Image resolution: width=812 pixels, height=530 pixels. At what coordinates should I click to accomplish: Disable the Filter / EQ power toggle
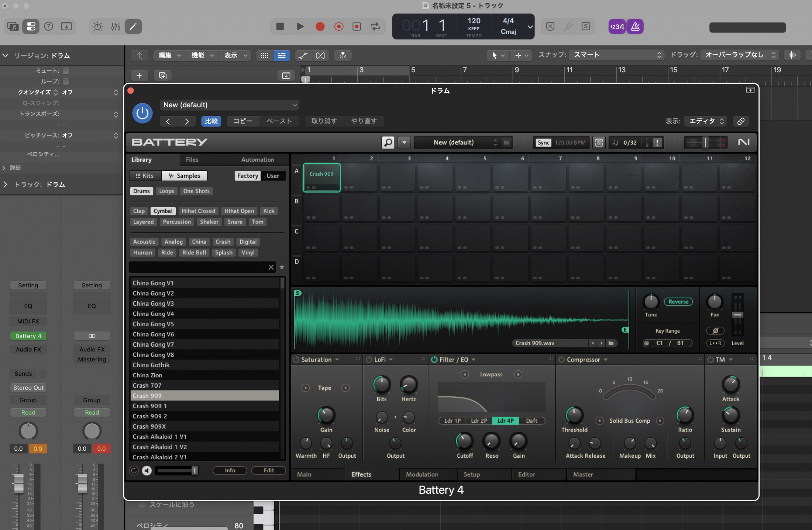tap(434, 360)
